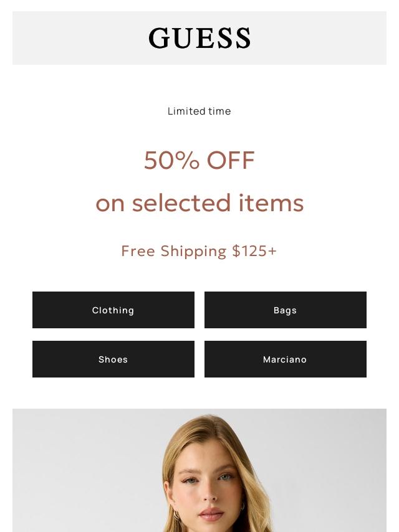Screen dimensions: 399x532
Task: Click the letter G in GUESS logo
Action: [x=159, y=39]
